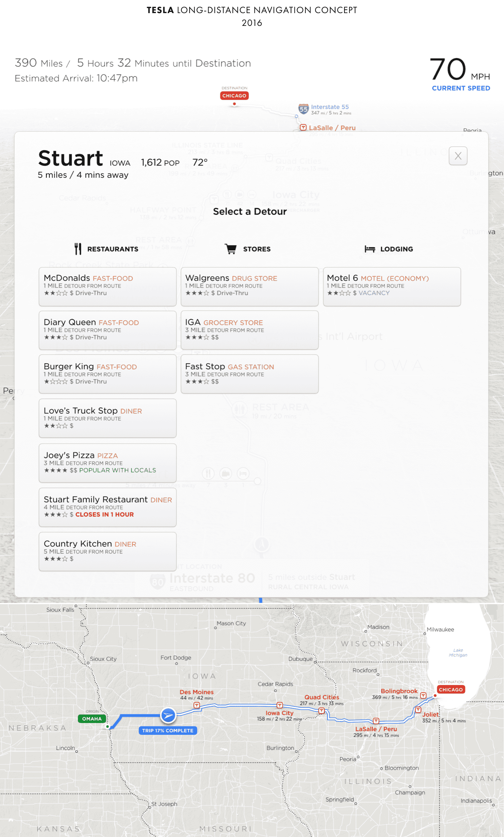Viewport: 504px width, 837px height.
Task: Click the Sioux City label on map
Action: pos(103,659)
